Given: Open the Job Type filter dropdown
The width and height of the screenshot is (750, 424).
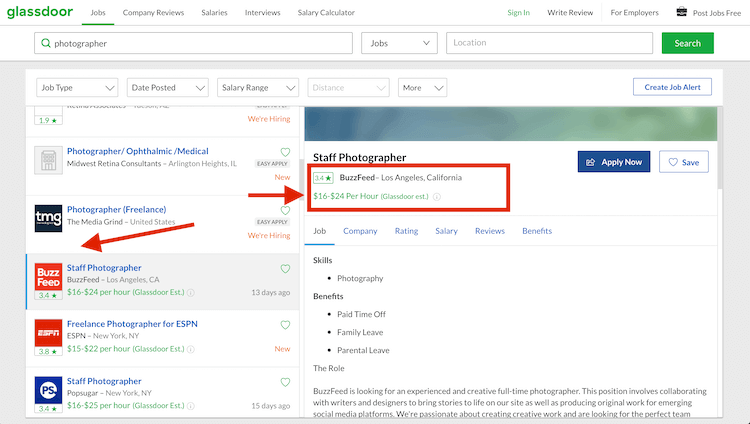Looking at the screenshot, I should [x=77, y=88].
